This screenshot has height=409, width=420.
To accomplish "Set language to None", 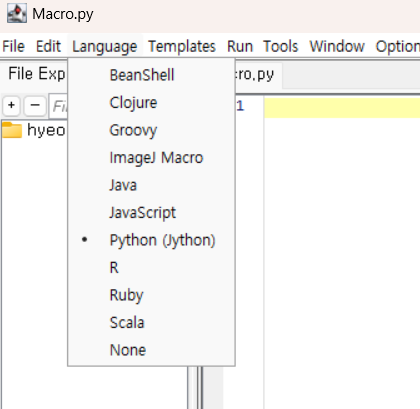I will tap(151, 350).
